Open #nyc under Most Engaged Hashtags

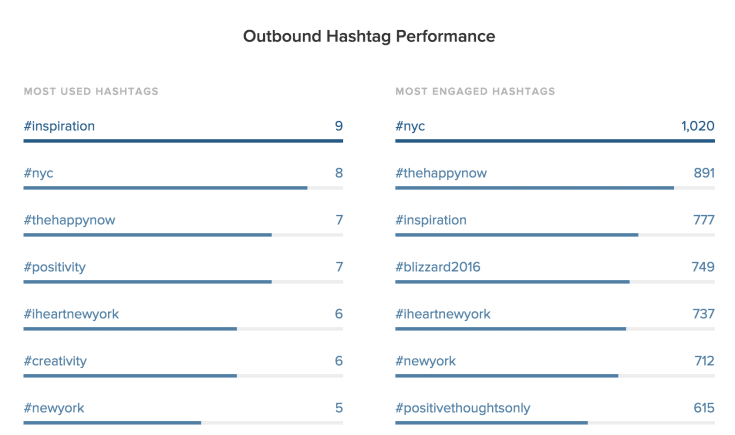point(411,126)
